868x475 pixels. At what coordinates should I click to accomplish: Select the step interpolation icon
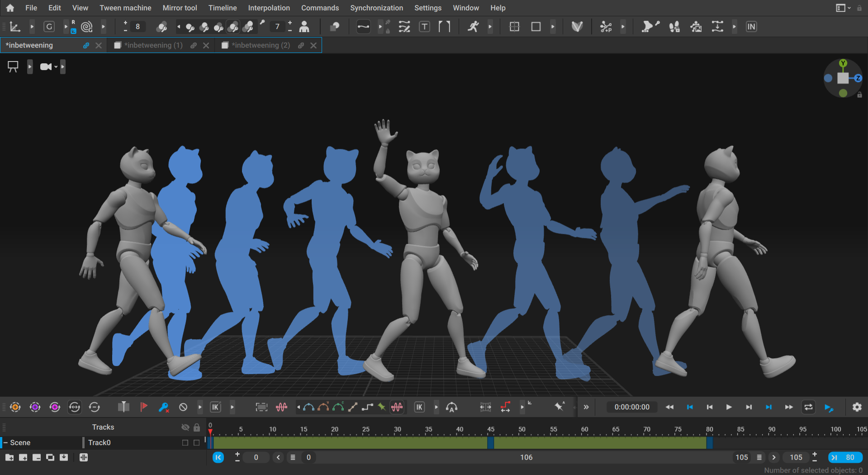(x=367, y=407)
